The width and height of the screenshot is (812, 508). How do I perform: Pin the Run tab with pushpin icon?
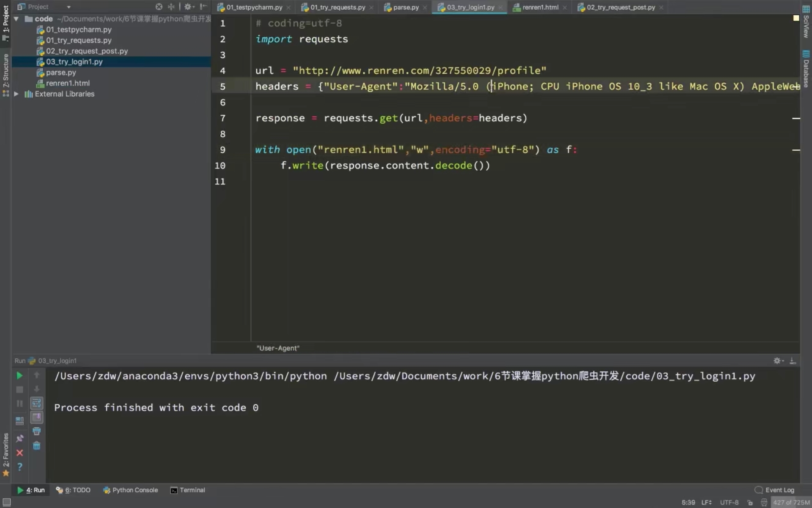click(19, 439)
